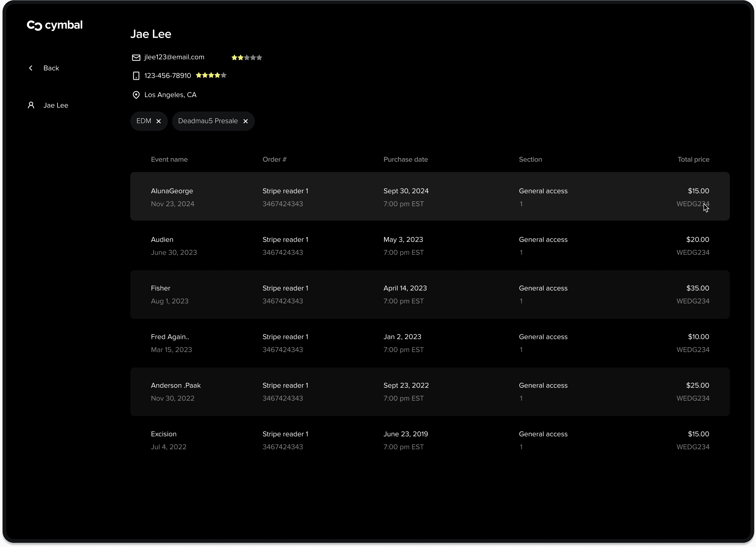This screenshot has width=756, height=547.
Task: Remove the Deadmau5 Presale tag
Action: pyautogui.click(x=246, y=121)
